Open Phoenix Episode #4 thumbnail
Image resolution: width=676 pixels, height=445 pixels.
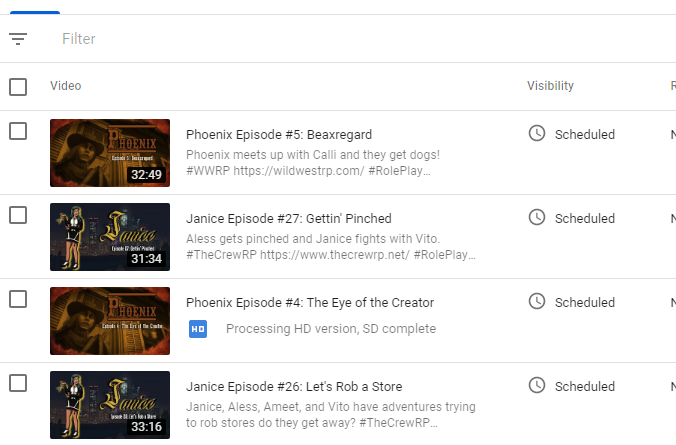tap(110, 321)
